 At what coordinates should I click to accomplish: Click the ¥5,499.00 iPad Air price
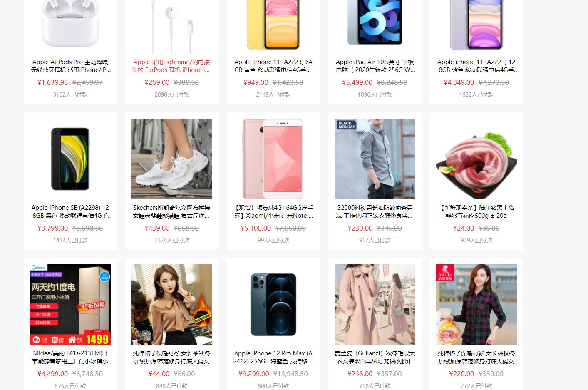tap(357, 82)
